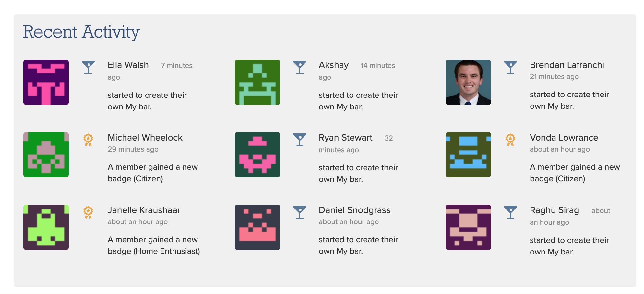This screenshot has width=644, height=294.
Task: Click Daniel Snodgrass's 'about an hour ago' timestamp
Action: click(x=349, y=222)
